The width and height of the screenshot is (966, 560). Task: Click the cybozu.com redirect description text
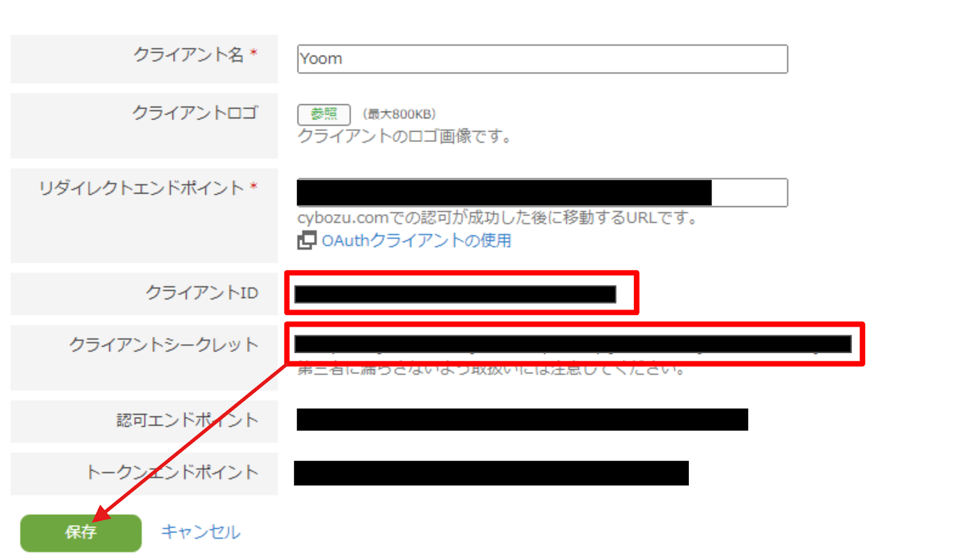498,218
